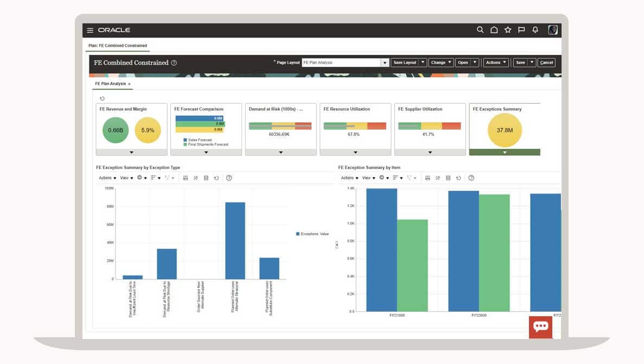Open notifications bell
The width and height of the screenshot is (644, 364).
pyautogui.click(x=535, y=30)
